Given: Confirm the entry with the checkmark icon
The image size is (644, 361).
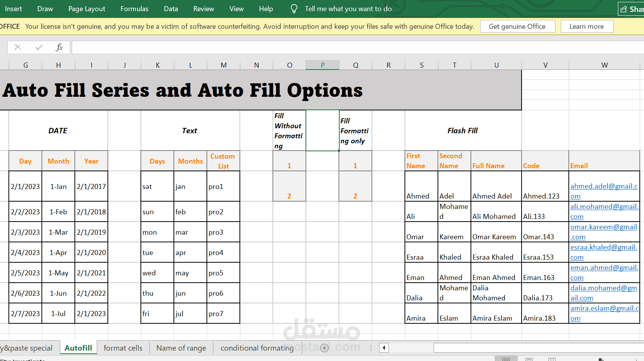Looking at the screenshot, I should (39, 47).
